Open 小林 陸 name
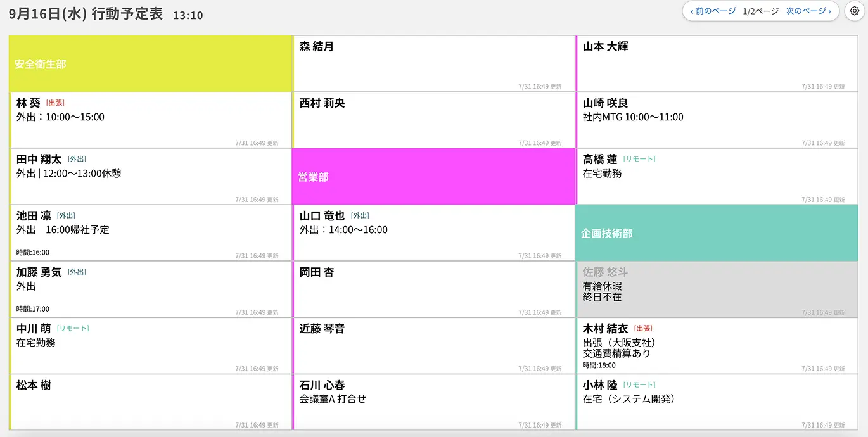Viewport: 868px width, 437px height. click(600, 385)
